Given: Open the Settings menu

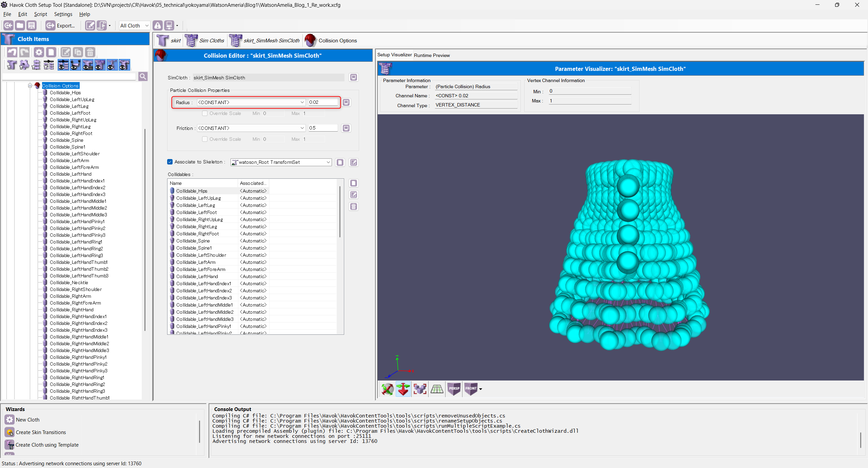Looking at the screenshot, I should pyautogui.click(x=63, y=14).
